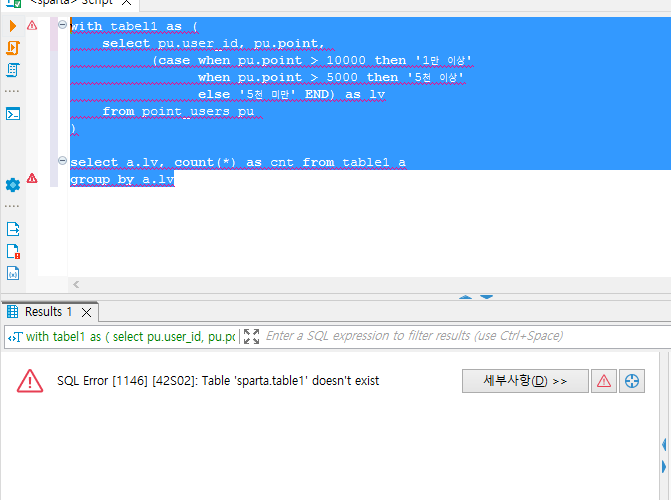Click the horizontal scrollbar left arrow in editor

pos(76,284)
